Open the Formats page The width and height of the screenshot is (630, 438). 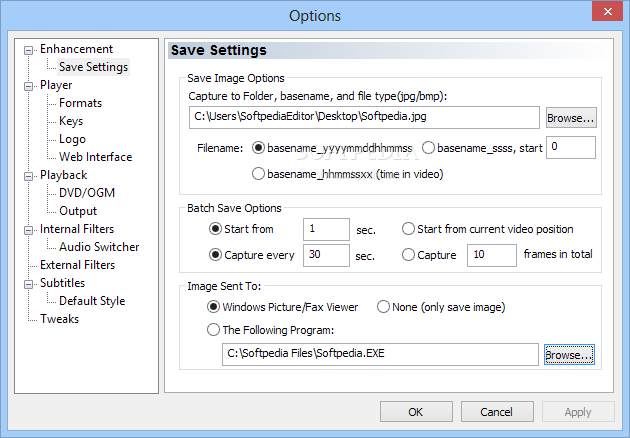pos(80,103)
